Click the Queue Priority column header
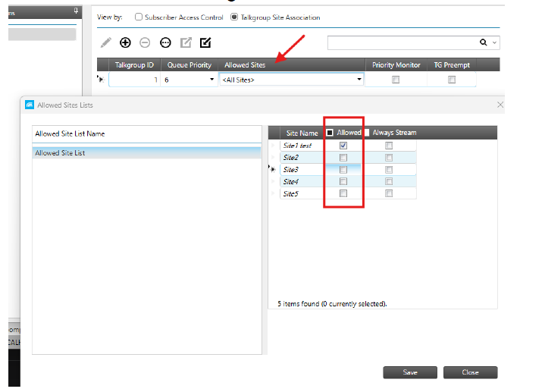This screenshot has height=392, width=545. tap(189, 65)
